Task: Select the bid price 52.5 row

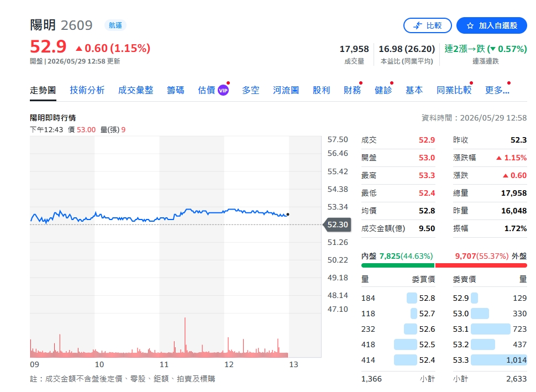Action: [x=398, y=344]
